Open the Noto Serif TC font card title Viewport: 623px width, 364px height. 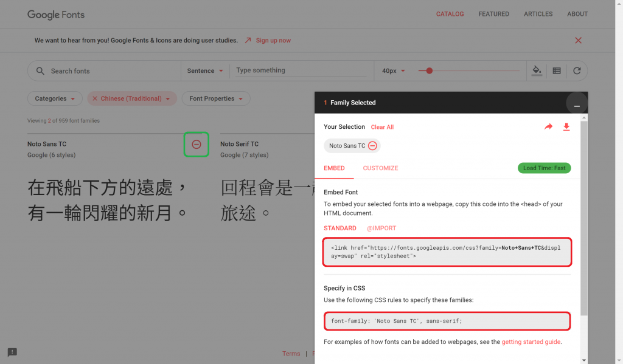point(239,144)
